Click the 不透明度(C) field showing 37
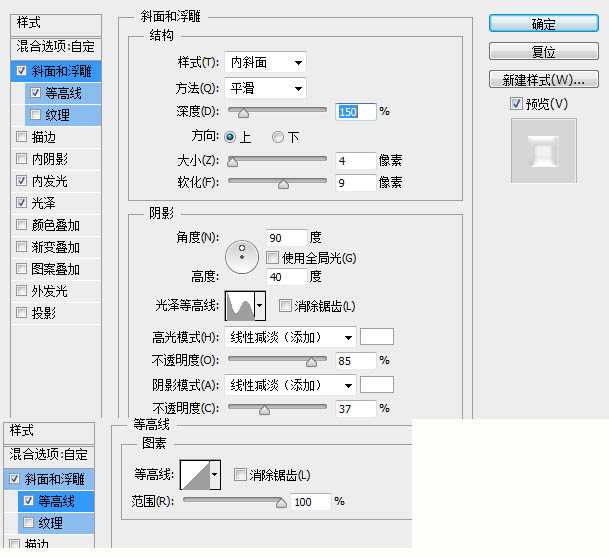 click(x=355, y=409)
